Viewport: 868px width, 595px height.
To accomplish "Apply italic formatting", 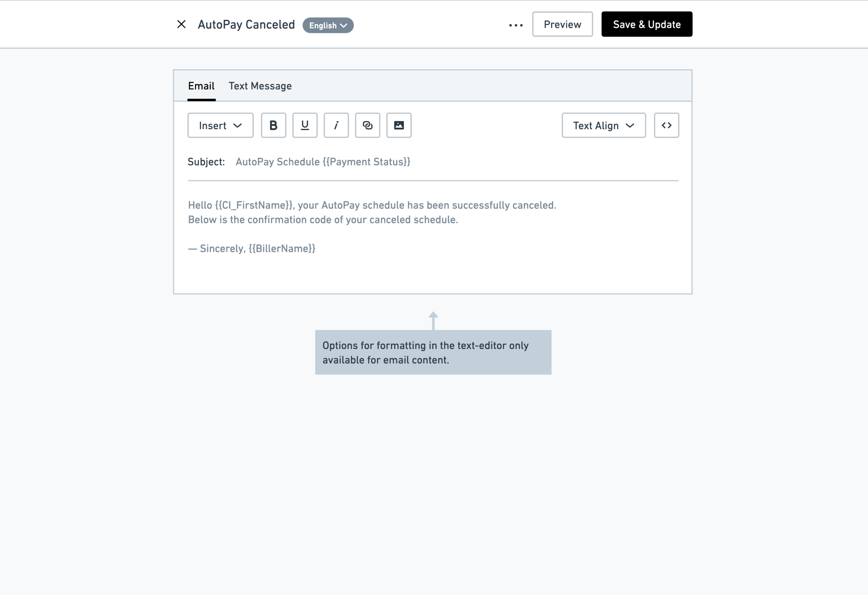I will (336, 125).
